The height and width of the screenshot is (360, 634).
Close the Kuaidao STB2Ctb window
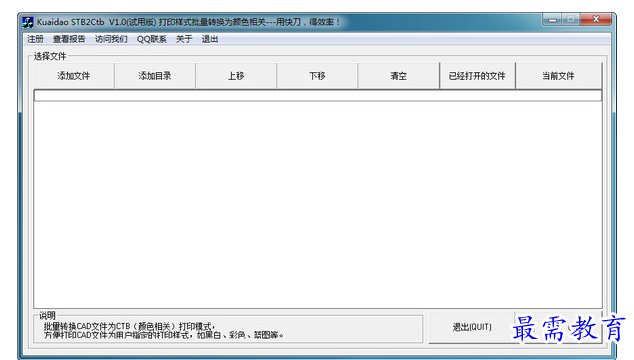pyautogui.click(x=596, y=19)
